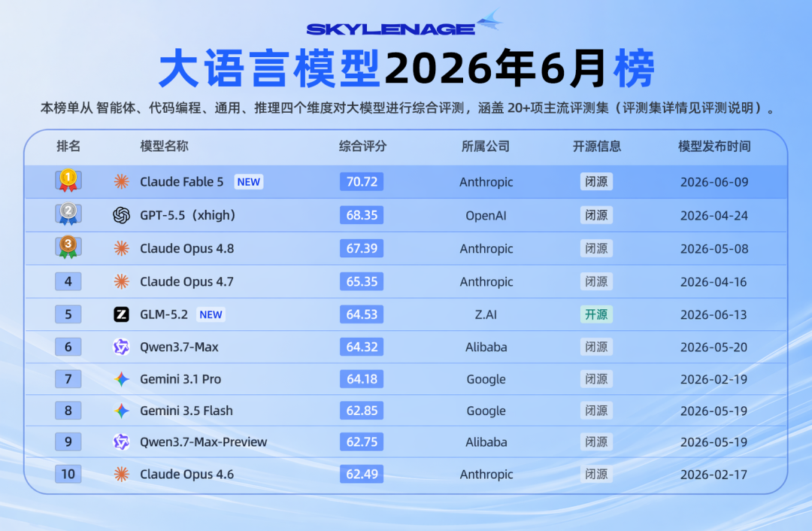Click the rank 6 number badge
812x531 pixels.
[68, 347]
